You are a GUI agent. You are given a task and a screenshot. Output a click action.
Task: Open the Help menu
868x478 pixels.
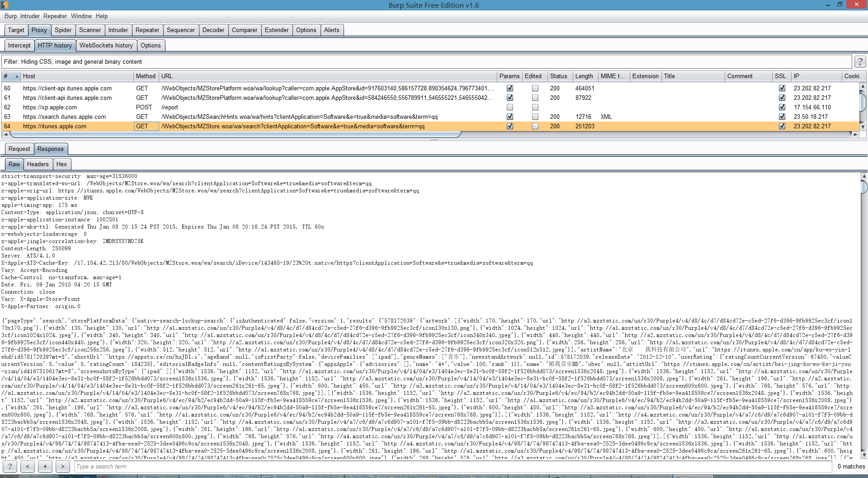click(102, 16)
